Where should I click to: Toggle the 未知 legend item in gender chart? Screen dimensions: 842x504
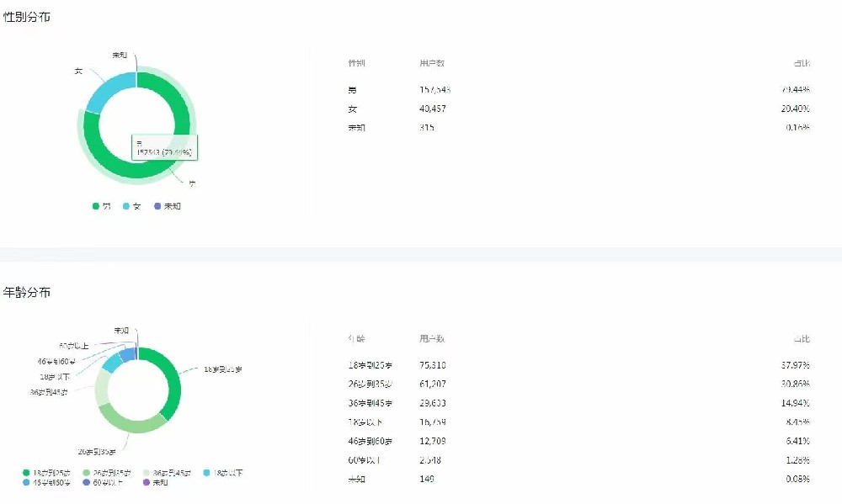[167, 206]
